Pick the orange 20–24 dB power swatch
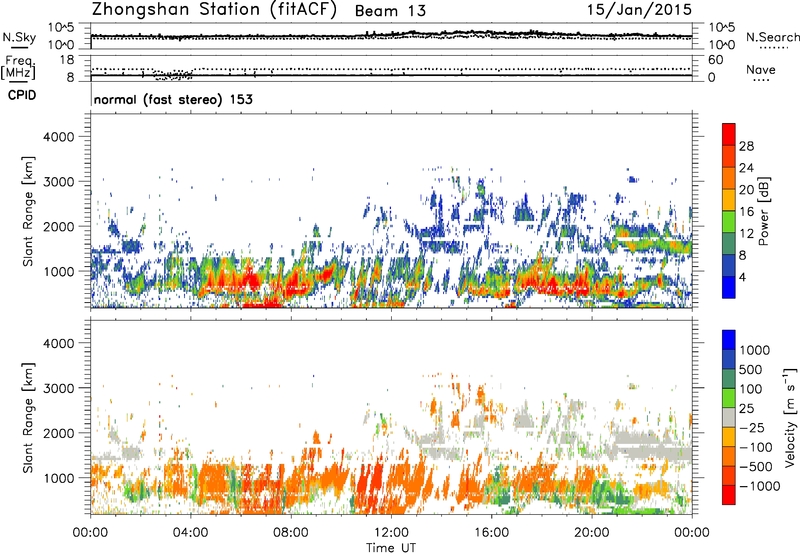 tap(729, 178)
